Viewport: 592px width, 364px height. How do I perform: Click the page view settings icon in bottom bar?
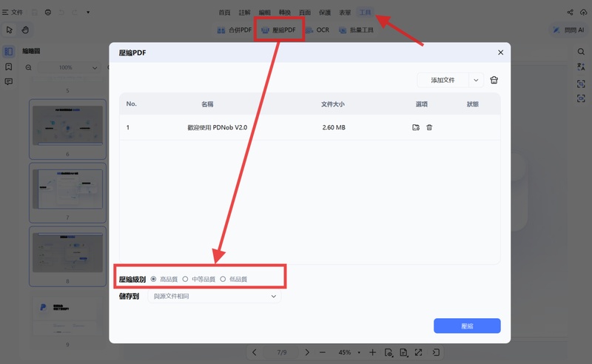coord(388,352)
